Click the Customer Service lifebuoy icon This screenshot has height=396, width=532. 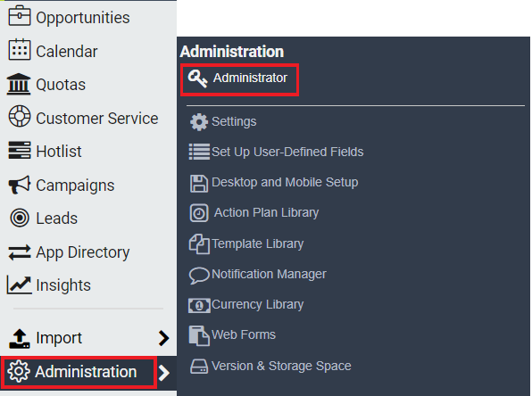(x=20, y=116)
